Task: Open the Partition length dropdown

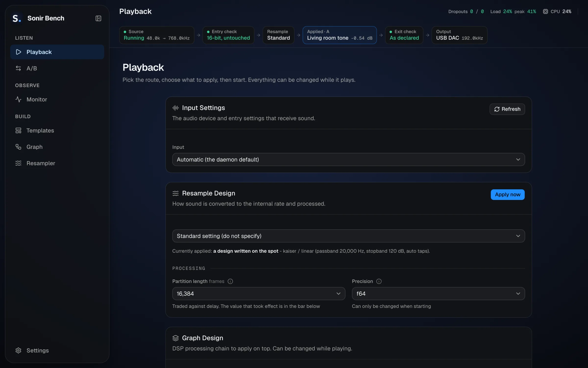Action: click(x=259, y=294)
